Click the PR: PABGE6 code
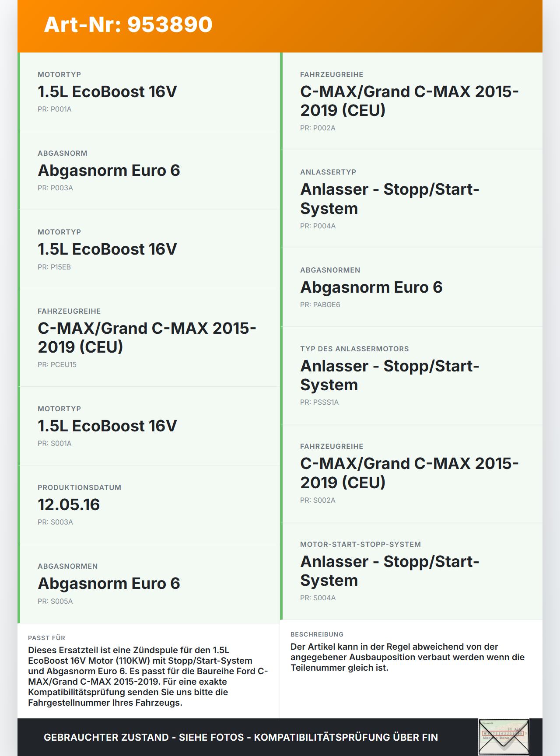Image resolution: width=560 pixels, height=756 pixels. coord(320,305)
